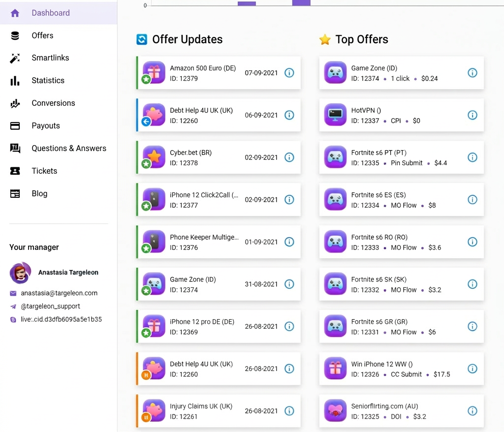Navigate to Statistics in the sidebar
The image size is (504, 432).
pyautogui.click(x=59, y=80)
